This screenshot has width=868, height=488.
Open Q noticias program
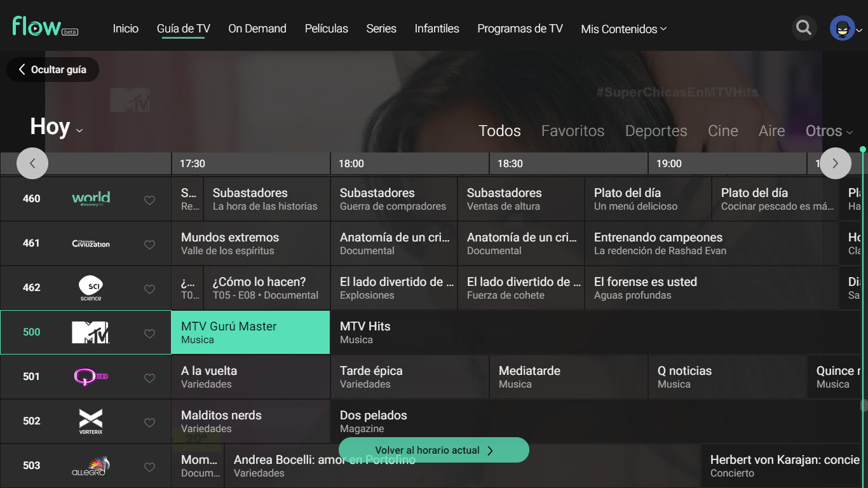(728, 377)
